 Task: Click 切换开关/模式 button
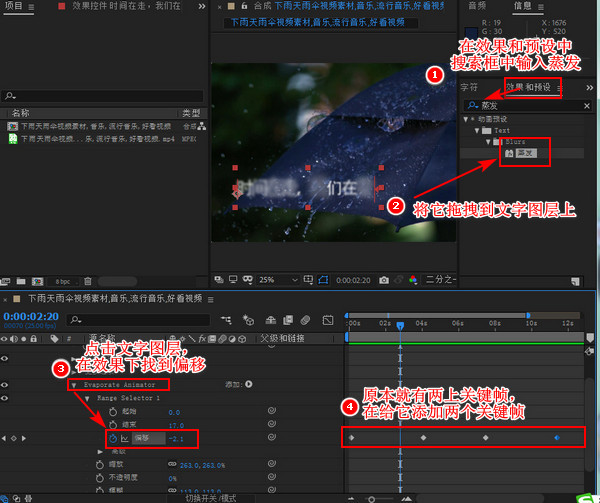[x=211, y=498]
